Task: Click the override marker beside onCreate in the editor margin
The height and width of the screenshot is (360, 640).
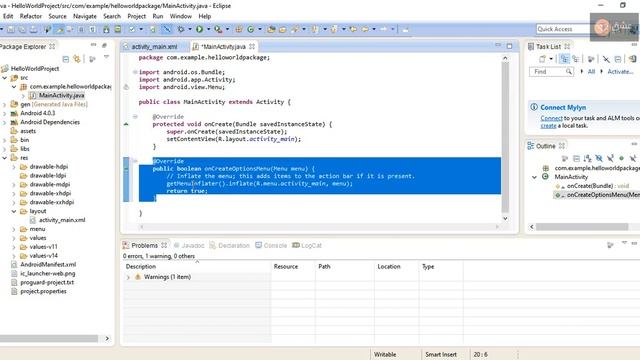Action: [x=126, y=124]
